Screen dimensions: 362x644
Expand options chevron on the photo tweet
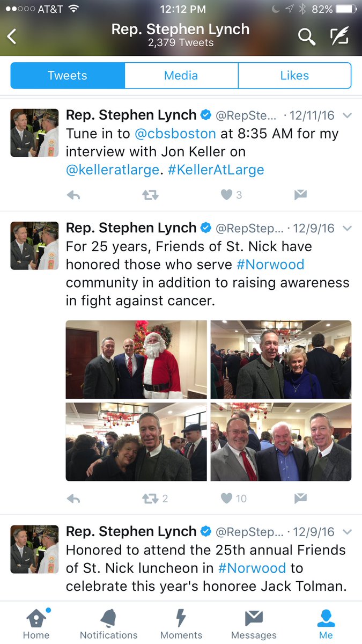(x=347, y=229)
